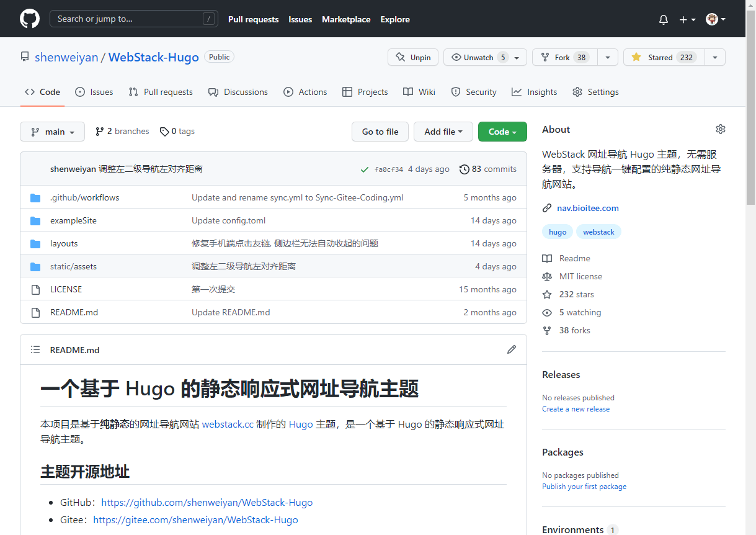Viewport: 756px width, 535px height.
Task: Click the commits history clock icon
Action: 464,169
